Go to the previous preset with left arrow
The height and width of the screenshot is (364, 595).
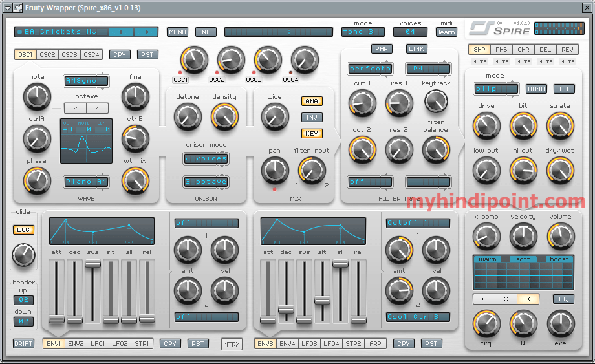pyautogui.click(x=121, y=32)
